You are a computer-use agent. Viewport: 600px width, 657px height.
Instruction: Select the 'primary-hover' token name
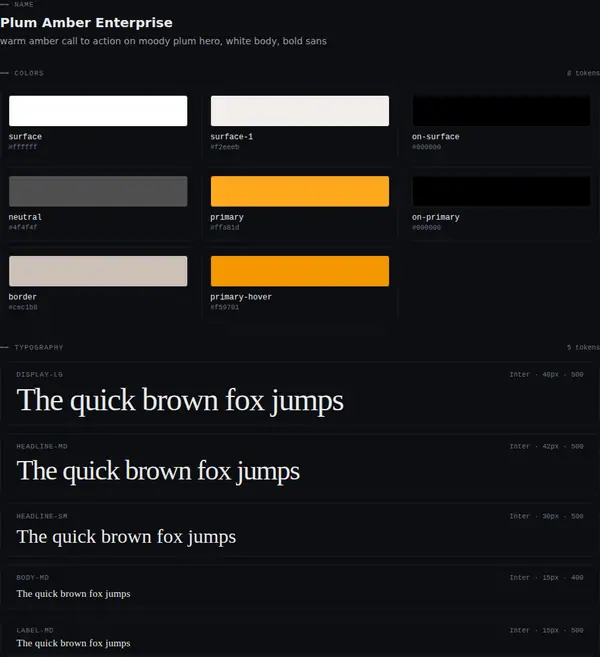(241, 297)
